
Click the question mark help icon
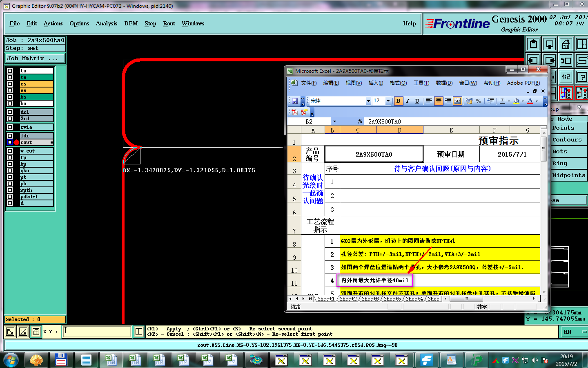pyautogui.click(x=582, y=77)
